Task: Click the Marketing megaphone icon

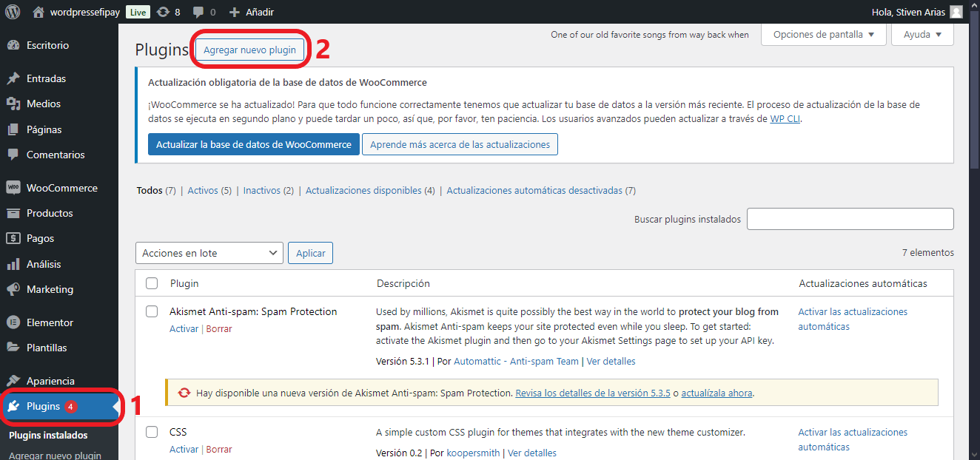Action: pyautogui.click(x=13, y=289)
